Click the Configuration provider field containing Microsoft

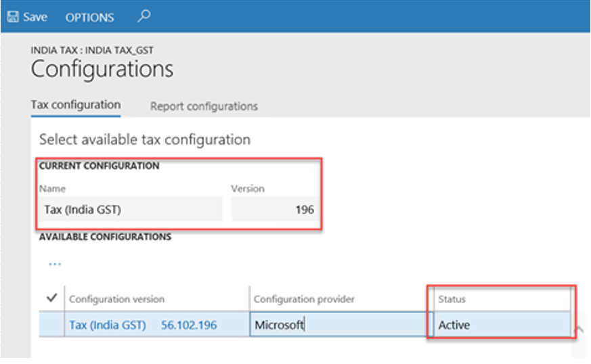point(338,325)
